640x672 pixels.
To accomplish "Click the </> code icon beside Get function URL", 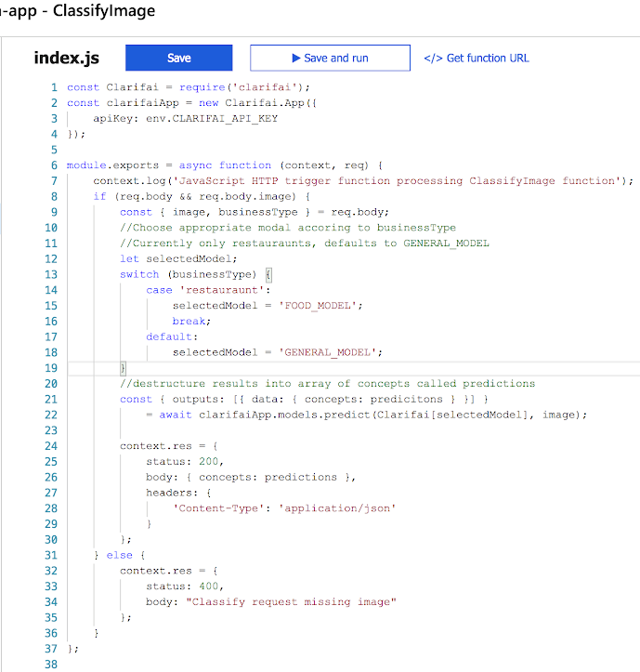I will tap(433, 58).
